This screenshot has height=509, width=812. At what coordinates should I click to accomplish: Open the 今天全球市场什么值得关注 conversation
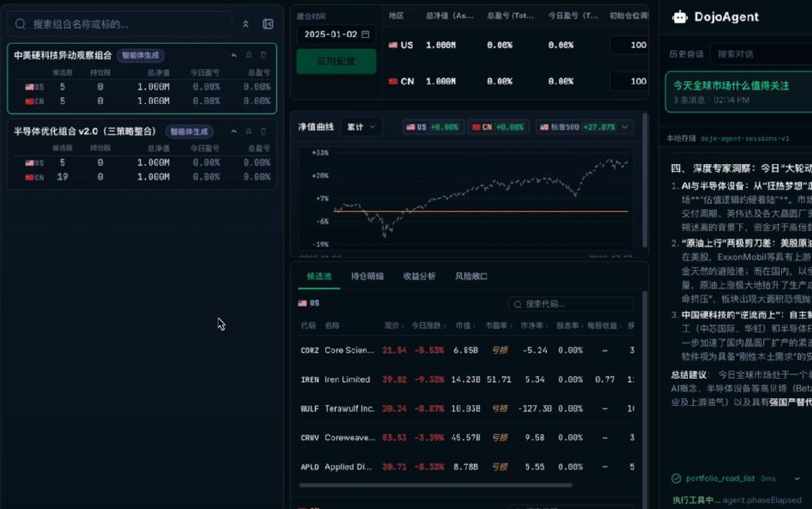(739, 92)
